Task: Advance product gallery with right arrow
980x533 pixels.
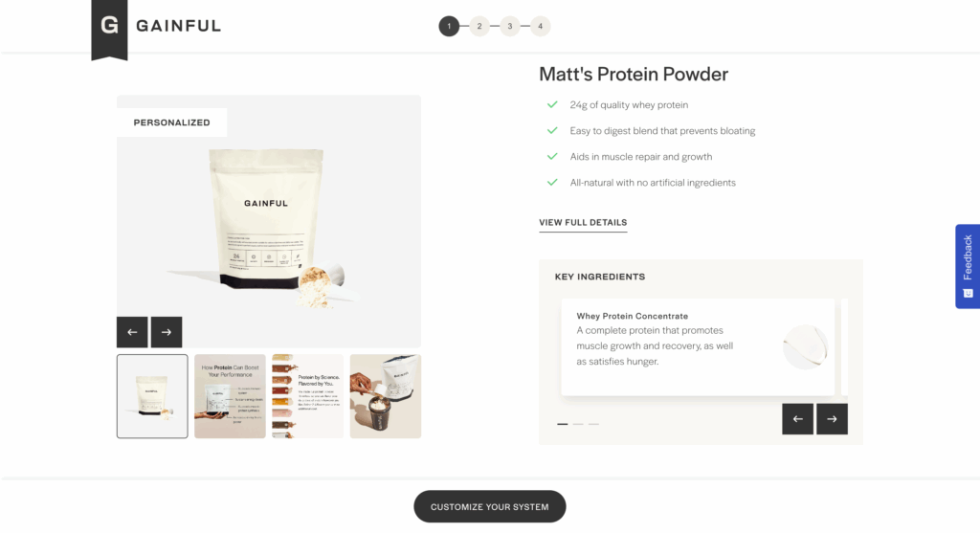Action: point(167,332)
